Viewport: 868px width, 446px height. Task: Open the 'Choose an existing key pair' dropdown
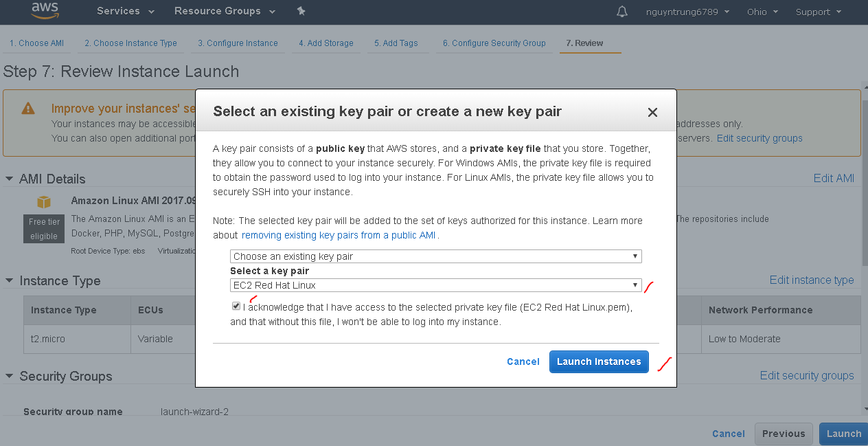pyautogui.click(x=435, y=256)
